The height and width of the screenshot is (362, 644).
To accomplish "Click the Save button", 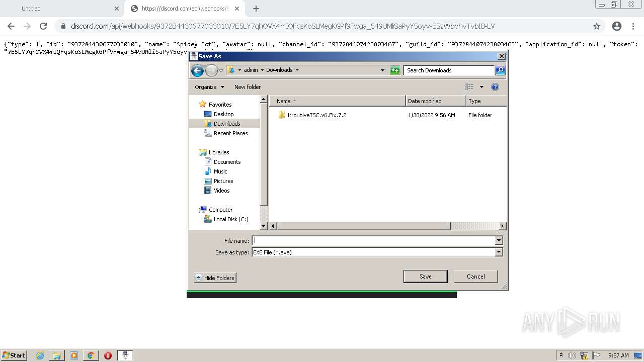I will click(426, 277).
